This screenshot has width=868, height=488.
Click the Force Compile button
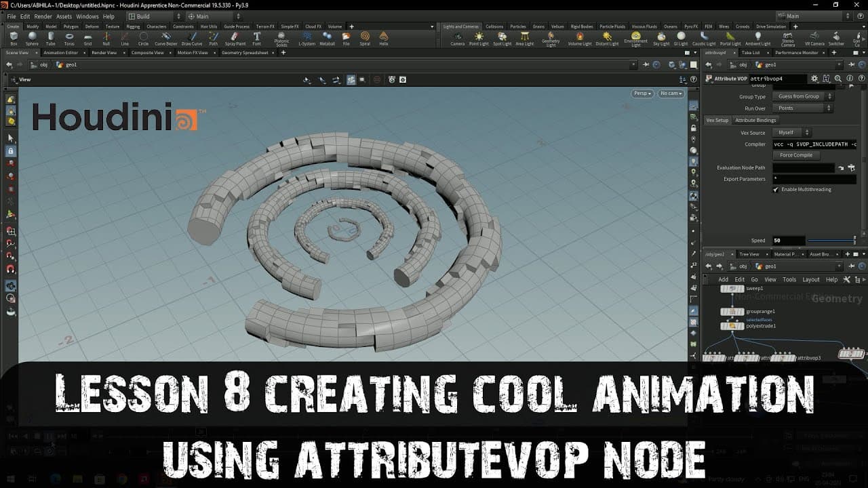point(796,155)
